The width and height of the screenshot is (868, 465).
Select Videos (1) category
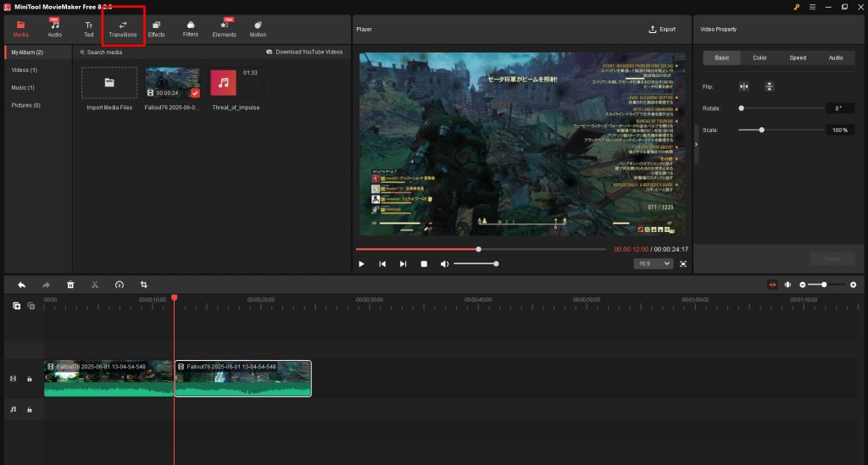25,70
